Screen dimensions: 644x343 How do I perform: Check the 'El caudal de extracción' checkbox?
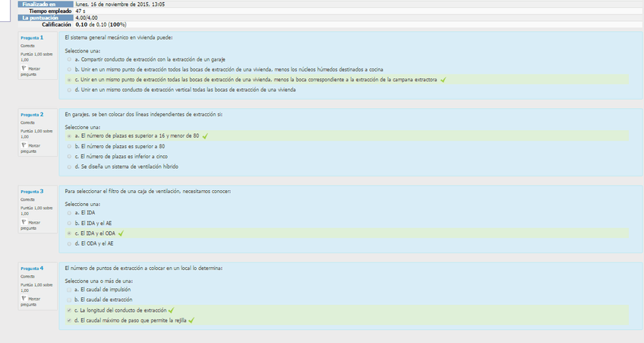pyautogui.click(x=69, y=300)
